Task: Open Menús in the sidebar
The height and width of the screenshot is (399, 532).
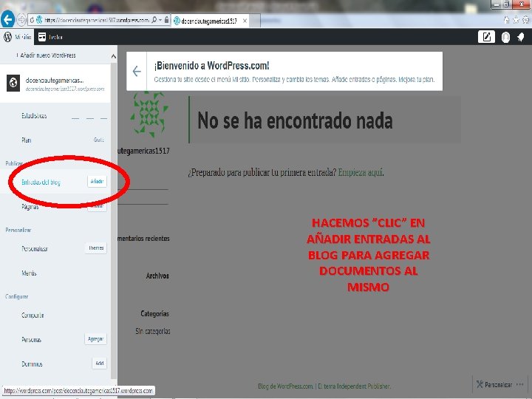Action: (x=29, y=273)
